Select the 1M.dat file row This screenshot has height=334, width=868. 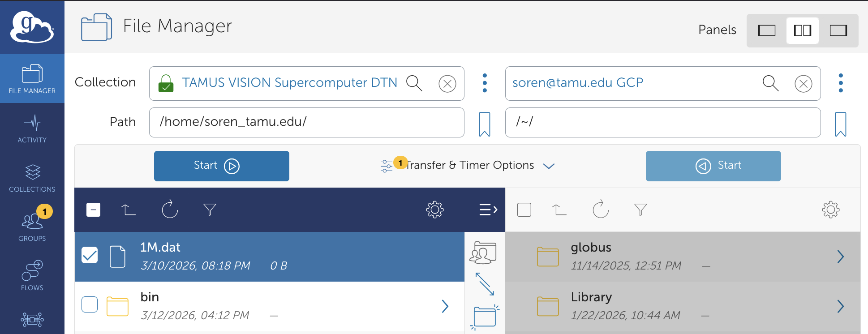coord(270,257)
